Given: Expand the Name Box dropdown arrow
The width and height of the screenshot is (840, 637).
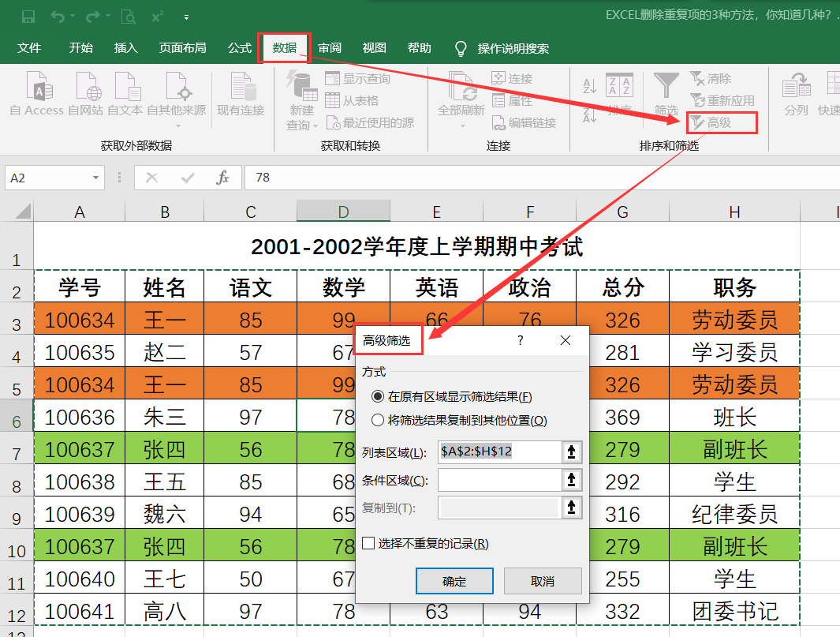Looking at the screenshot, I should click(95, 178).
